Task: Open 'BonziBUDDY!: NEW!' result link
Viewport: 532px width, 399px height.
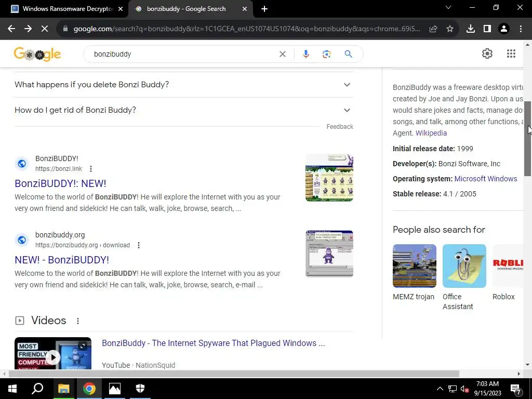Action: pos(60,183)
